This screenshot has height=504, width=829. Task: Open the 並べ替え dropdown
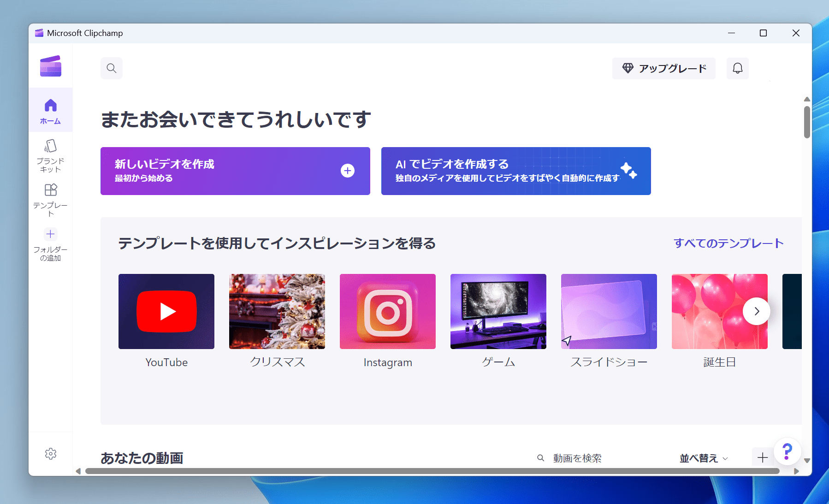(704, 458)
